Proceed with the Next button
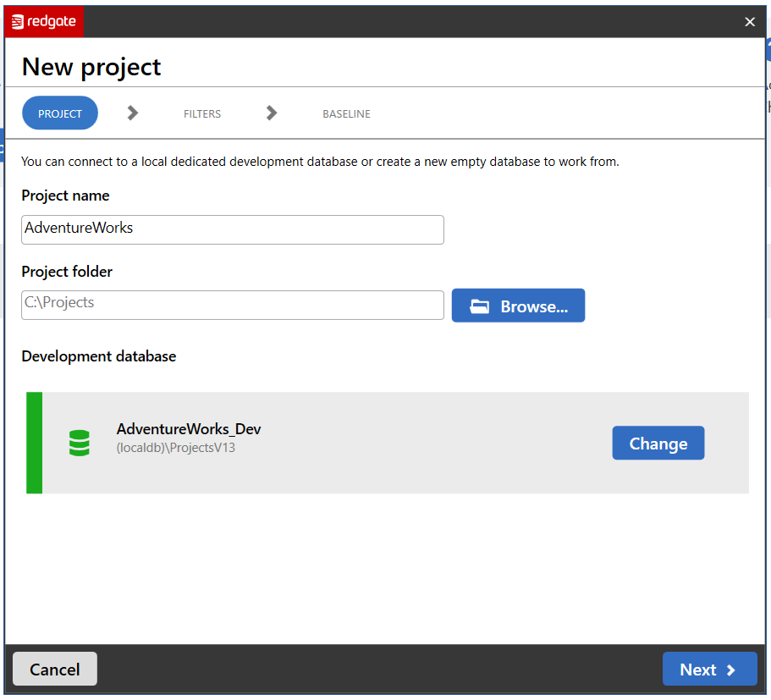The height and width of the screenshot is (700, 771). [x=709, y=669]
